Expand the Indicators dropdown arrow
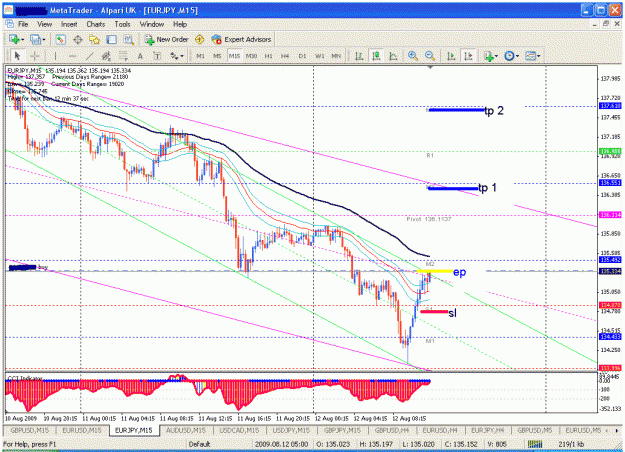This screenshot has width=625, height=452. (496, 56)
